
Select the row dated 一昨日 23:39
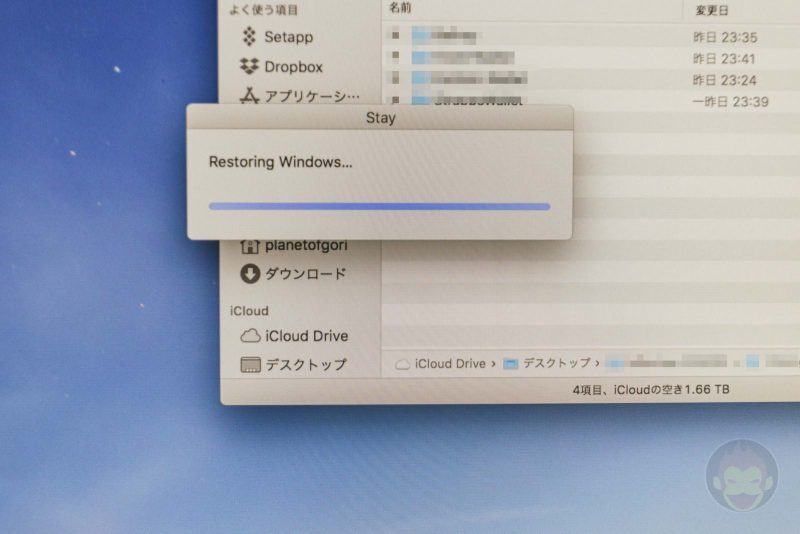point(592,99)
